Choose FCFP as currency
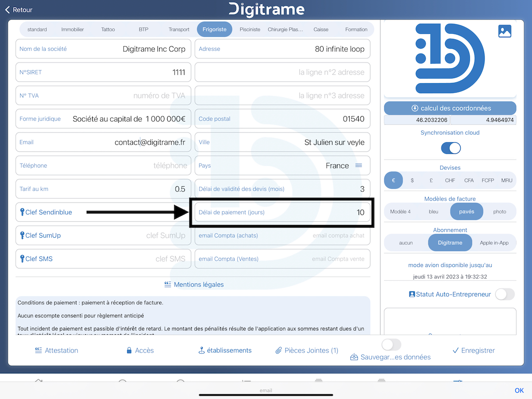This screenshot has width=532, height=399. pyautogui.click(x=488, y=180)
